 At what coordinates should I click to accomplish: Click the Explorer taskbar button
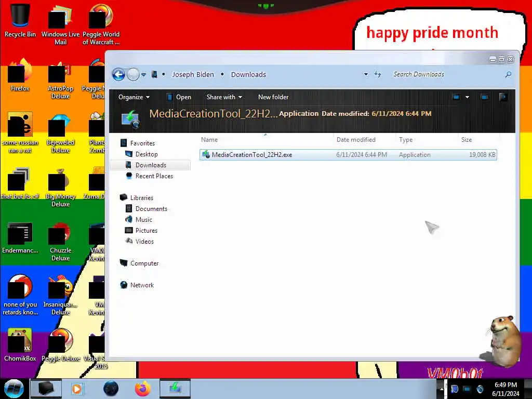46,389
